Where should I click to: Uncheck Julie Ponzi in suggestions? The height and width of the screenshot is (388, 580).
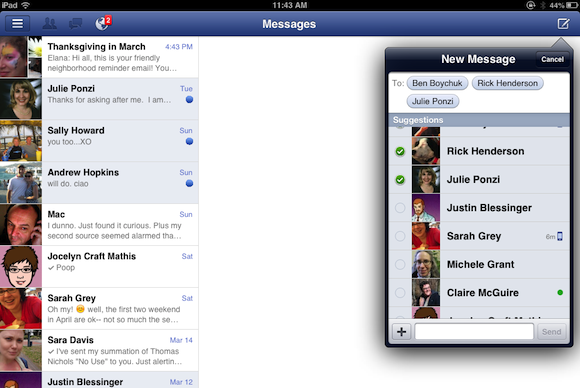tap(400, 180)
